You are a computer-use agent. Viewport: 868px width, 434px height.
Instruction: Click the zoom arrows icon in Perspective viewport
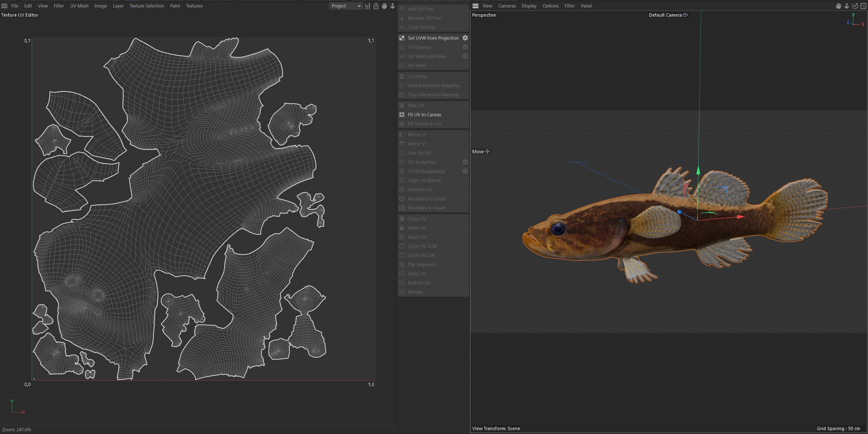(x=846, y=6)
